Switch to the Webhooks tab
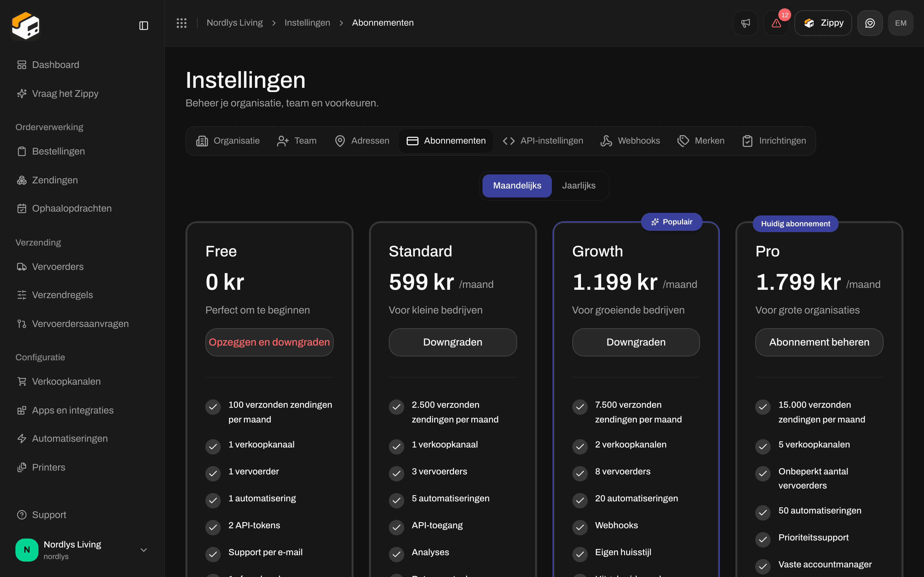The image size is (924, 577). click(x=630, y=141)
